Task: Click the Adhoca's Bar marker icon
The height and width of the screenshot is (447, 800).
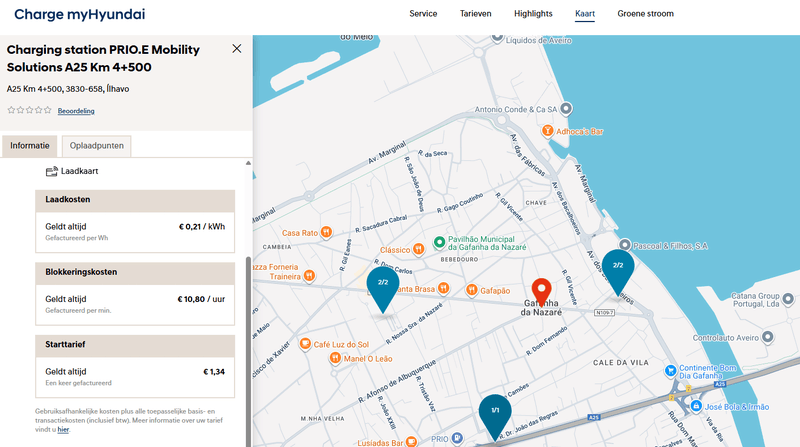Action: coord(547,131)
